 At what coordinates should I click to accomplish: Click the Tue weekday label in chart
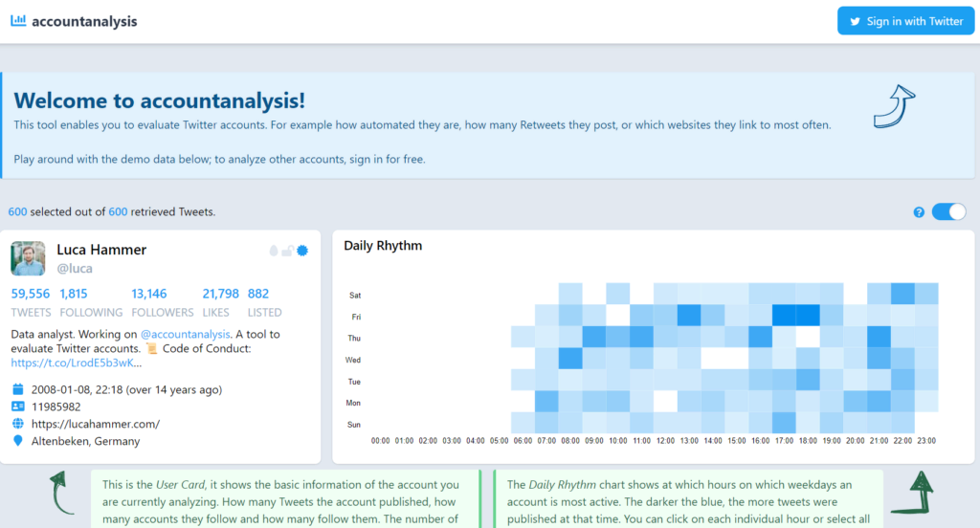coord(354,382)
